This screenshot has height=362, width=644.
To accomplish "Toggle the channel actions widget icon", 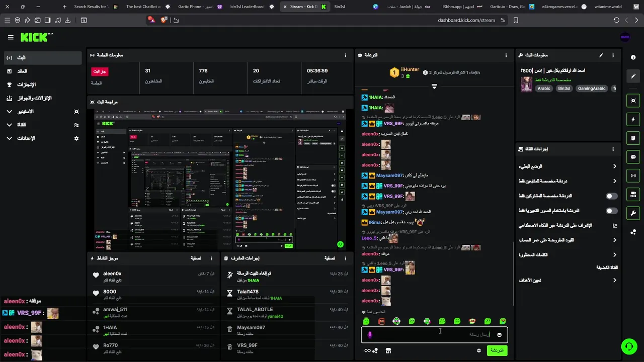I will click(633, 194).
